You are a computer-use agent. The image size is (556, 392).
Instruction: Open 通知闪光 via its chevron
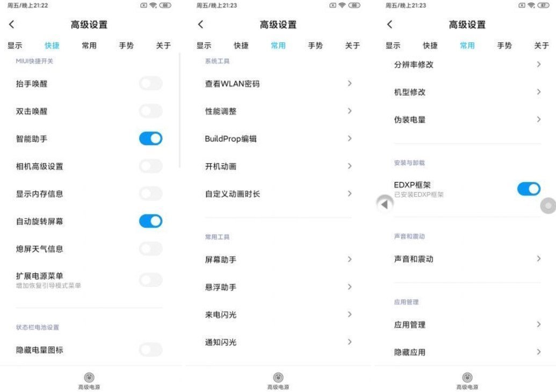pos(350,342)
